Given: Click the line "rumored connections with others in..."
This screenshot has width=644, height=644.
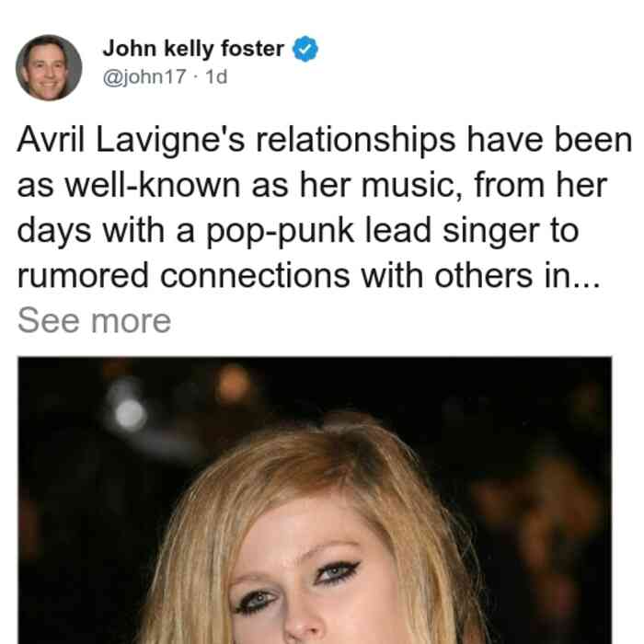Looking at the screenshot, I should click(309, 276).
